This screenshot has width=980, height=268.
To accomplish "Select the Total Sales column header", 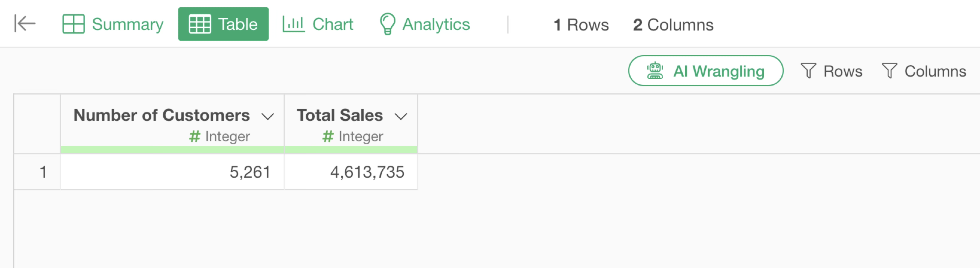I will coord(339,115).
